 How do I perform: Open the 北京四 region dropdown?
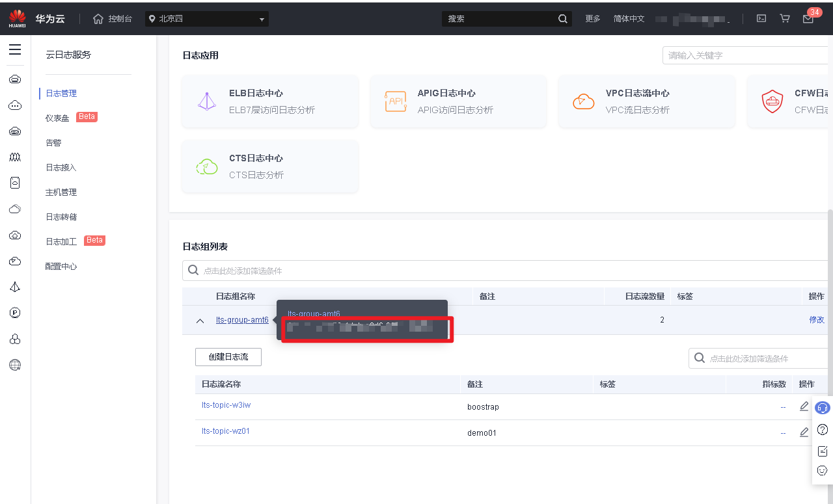[x=206, y=19]
